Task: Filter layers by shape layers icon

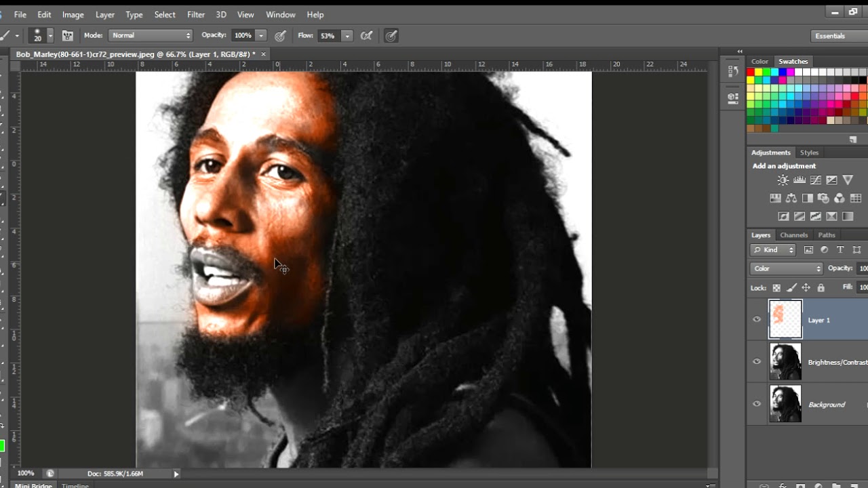Action: pyautogui.click(x=856, y=250)
